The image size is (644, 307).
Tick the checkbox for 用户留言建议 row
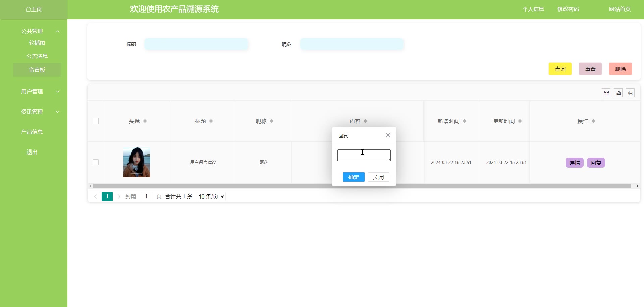[x=96, y=162]
